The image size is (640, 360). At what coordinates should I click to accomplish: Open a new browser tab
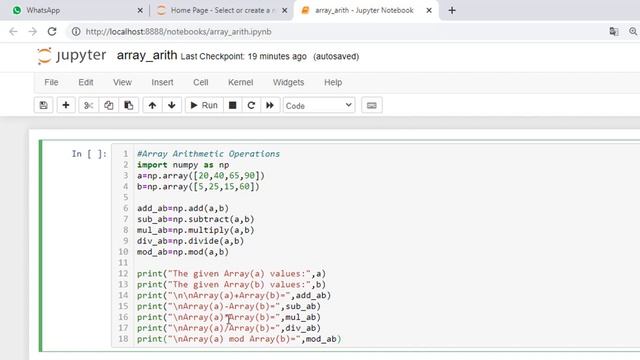coord(452,11)
